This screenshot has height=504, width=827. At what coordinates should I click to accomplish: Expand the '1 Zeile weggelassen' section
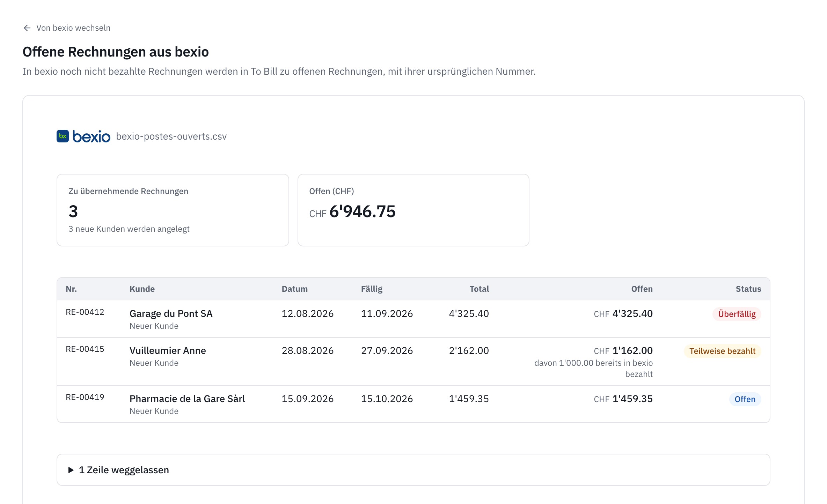point(413,470)
